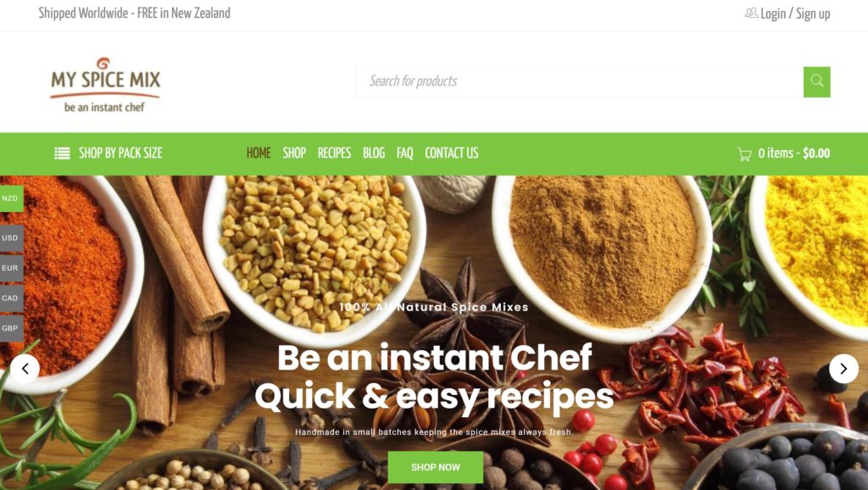Switch currency to EUR

[11, 268]
